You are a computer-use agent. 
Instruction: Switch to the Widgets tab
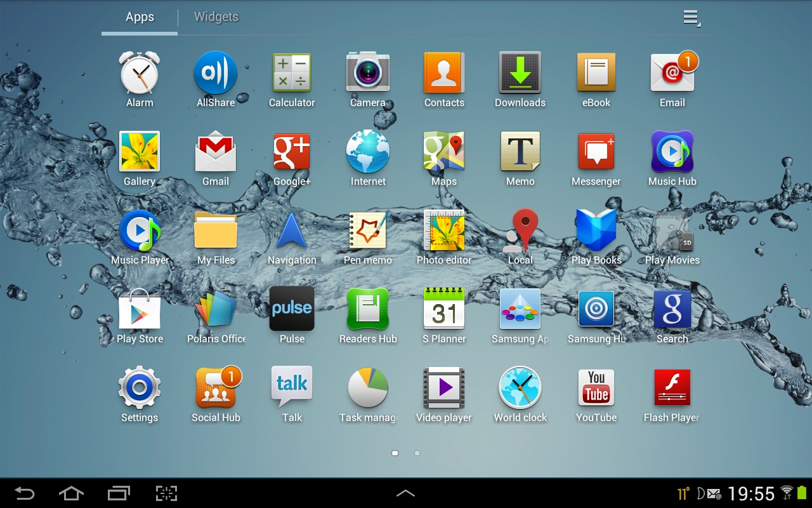pos(216,17)
